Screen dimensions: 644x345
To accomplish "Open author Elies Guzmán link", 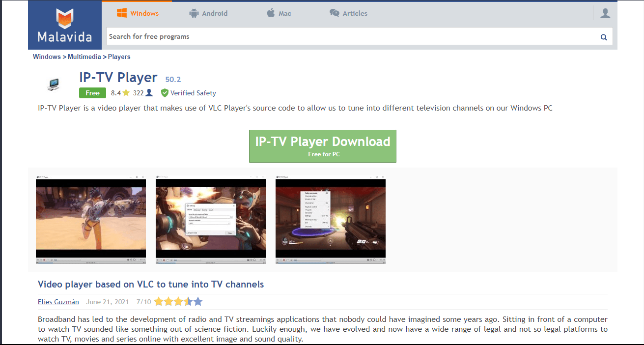I will 58,302.
